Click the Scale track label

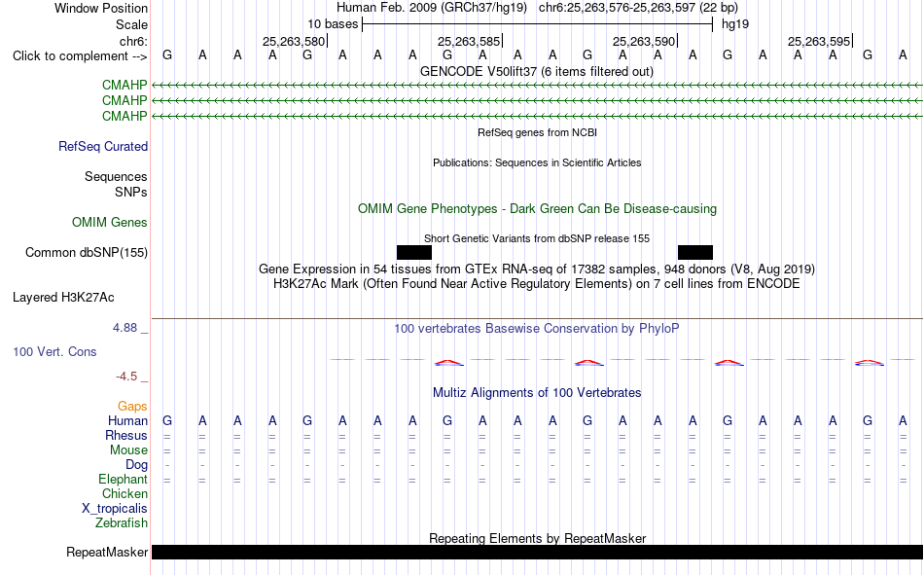[131, 24]
